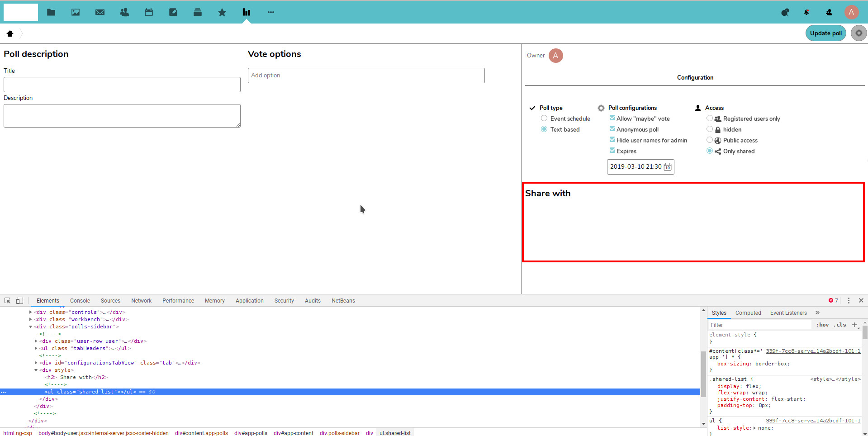Open the Gallery picture icon

76,12
